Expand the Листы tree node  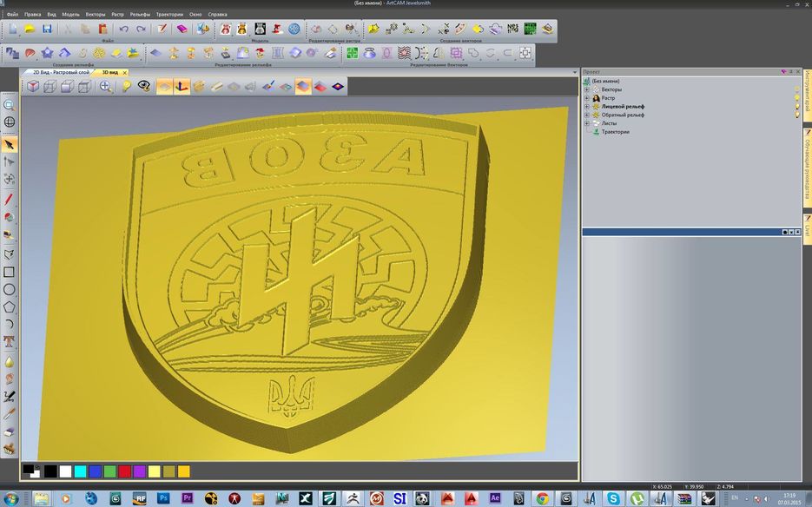[x=587, y=123]
